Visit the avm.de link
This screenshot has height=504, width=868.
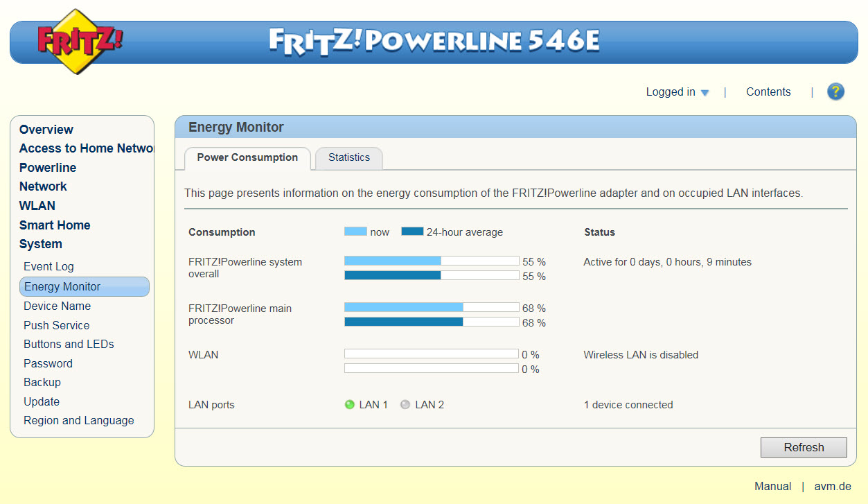(x=833, y=486)
